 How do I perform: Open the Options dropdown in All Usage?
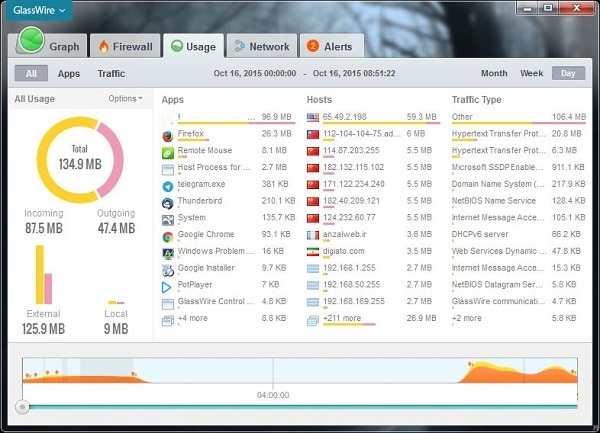[125, 99]
